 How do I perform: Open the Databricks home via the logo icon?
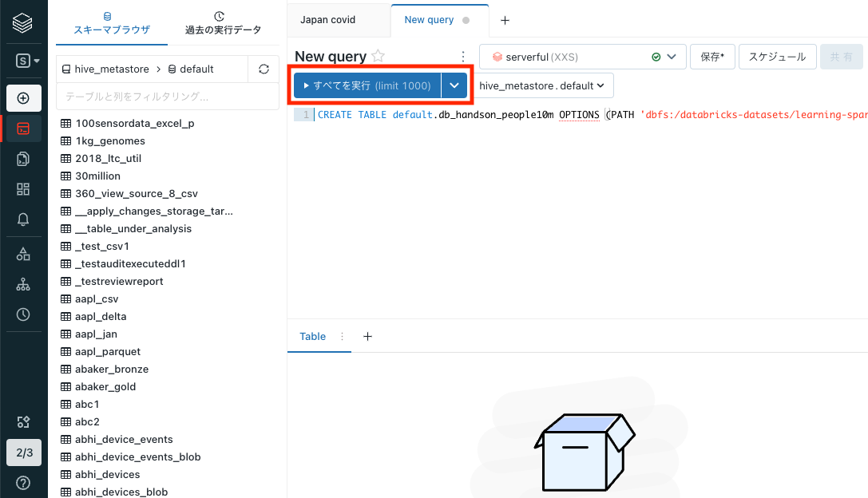click(x=22, y=22)
